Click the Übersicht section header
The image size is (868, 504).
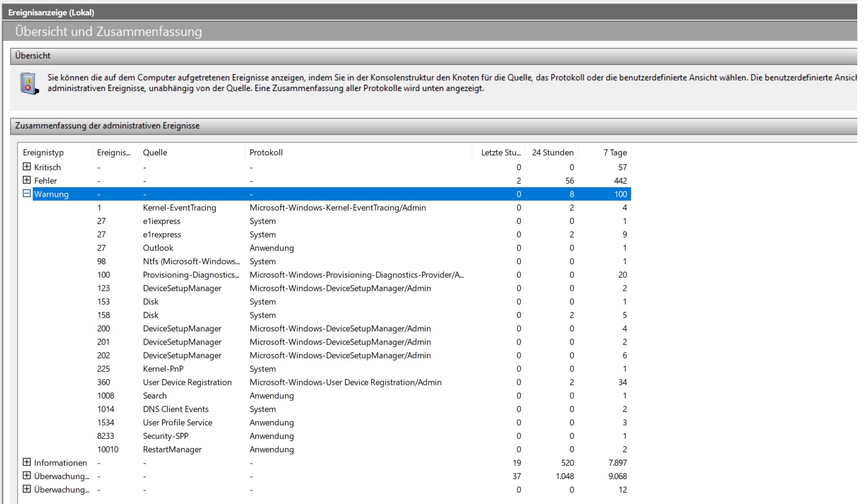coord(433,55)
